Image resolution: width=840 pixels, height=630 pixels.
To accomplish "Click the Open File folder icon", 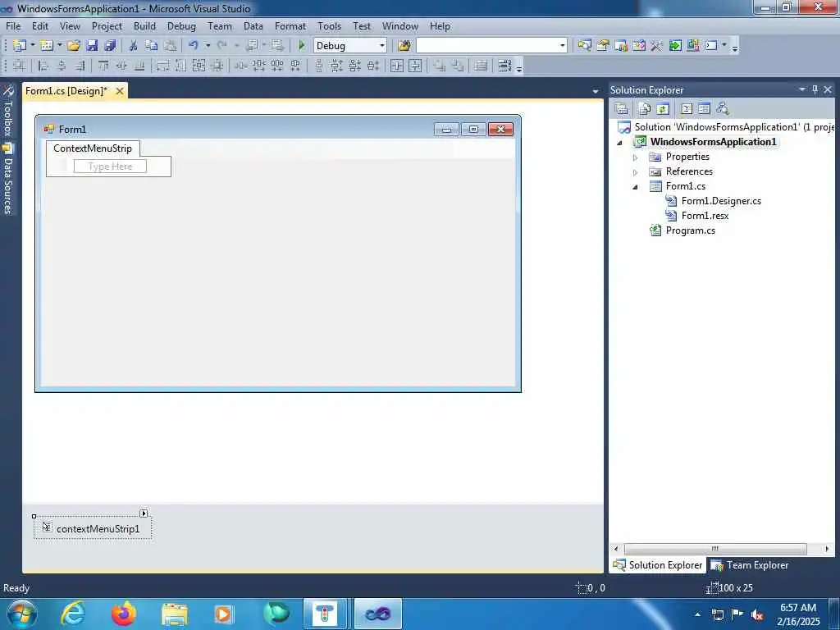I will click(x=74, y=46).
